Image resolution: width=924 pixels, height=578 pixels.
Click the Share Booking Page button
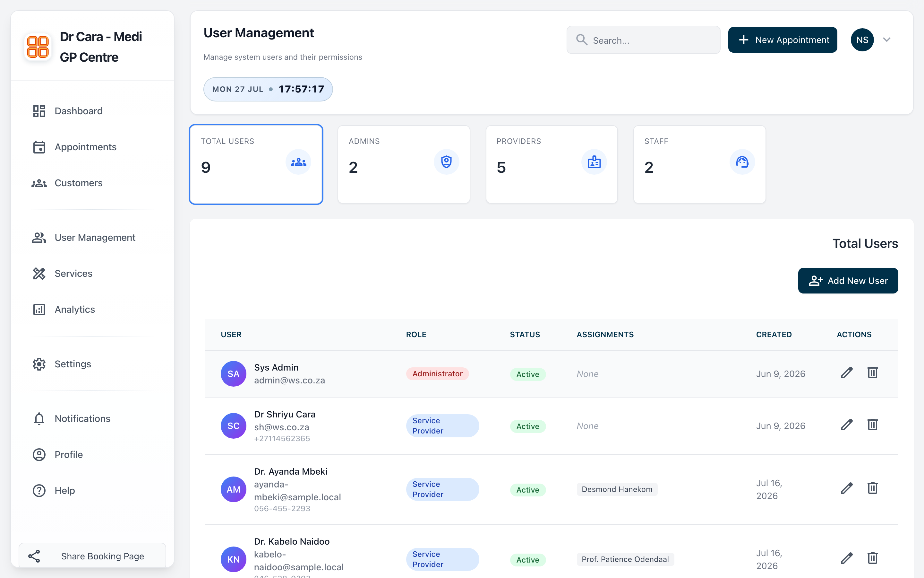click(x=92, y=556)
